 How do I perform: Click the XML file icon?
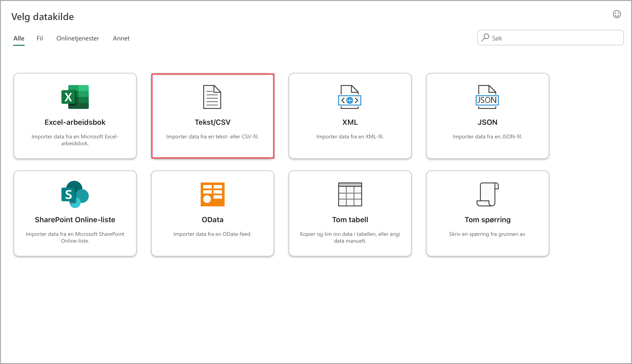coord(350,97)
